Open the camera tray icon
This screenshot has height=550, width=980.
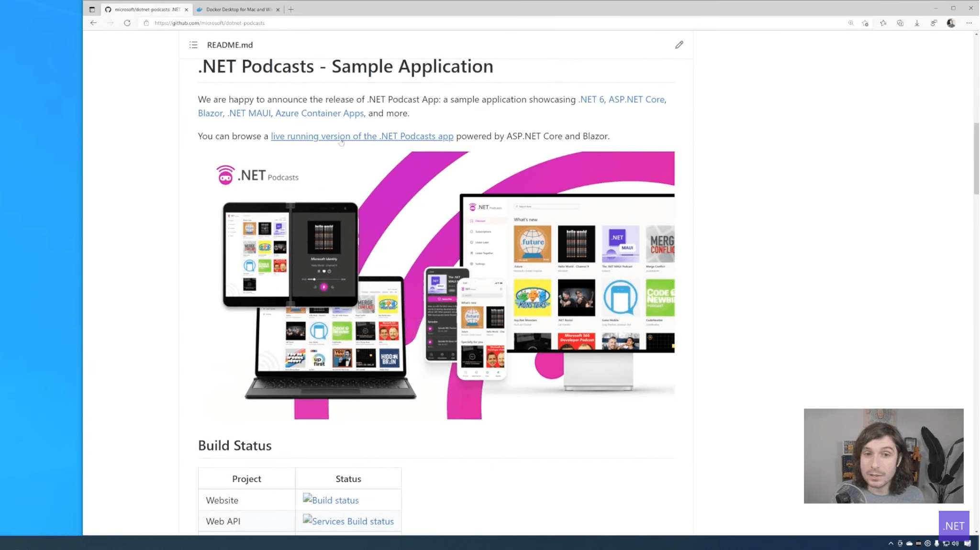click(900, 543)
